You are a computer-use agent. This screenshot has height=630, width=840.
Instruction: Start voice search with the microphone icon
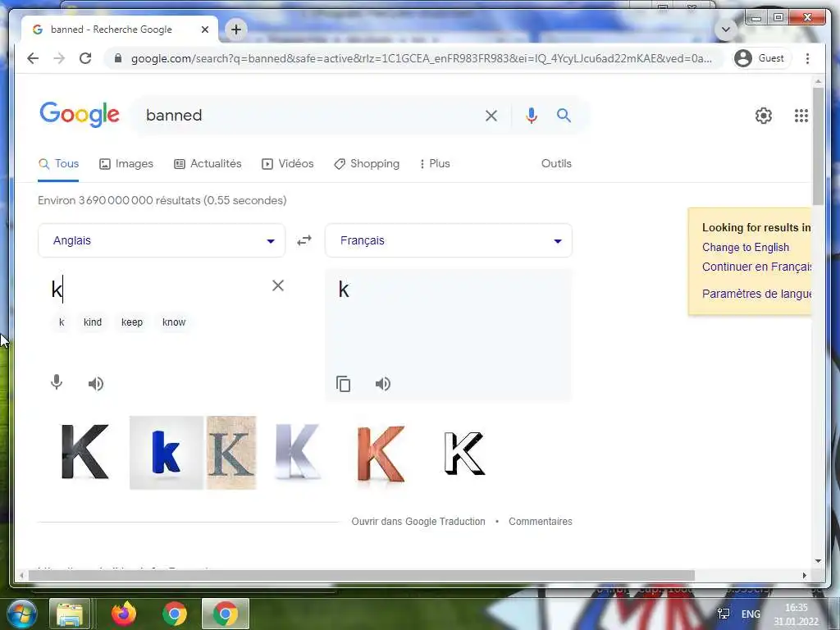coord(531,115)
